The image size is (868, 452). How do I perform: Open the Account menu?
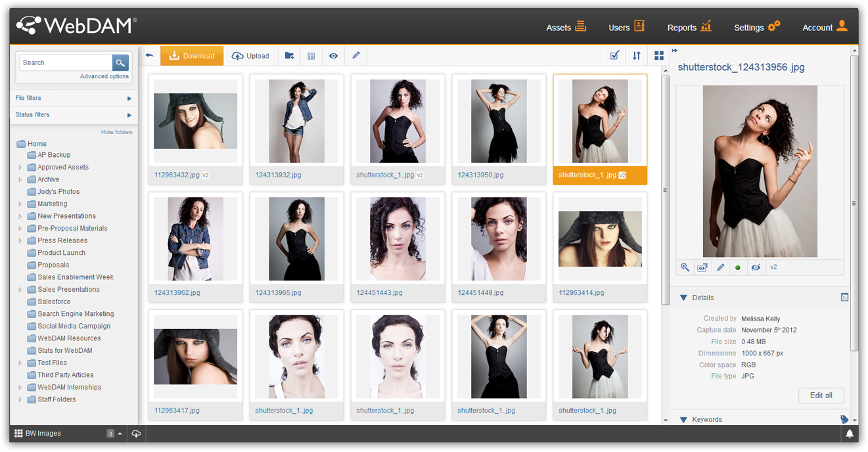[825, 27]
